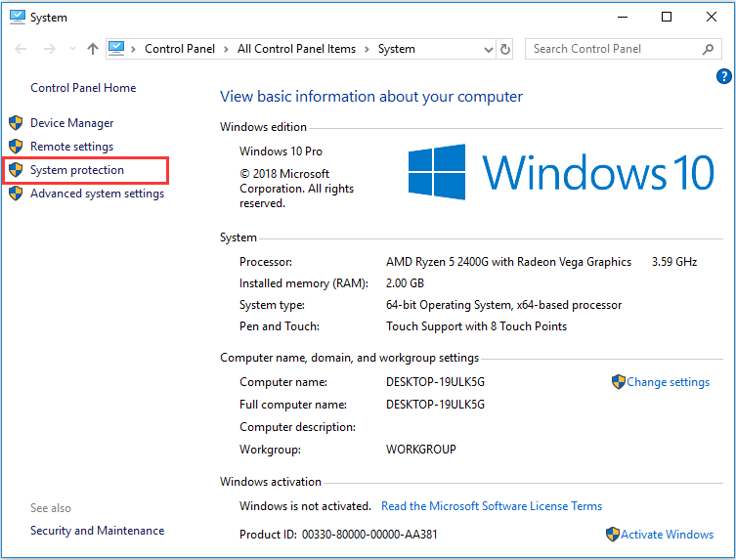Close the System window
Image resolution: width=736 pixels, height=560 pixels.
tap(712, 18)
